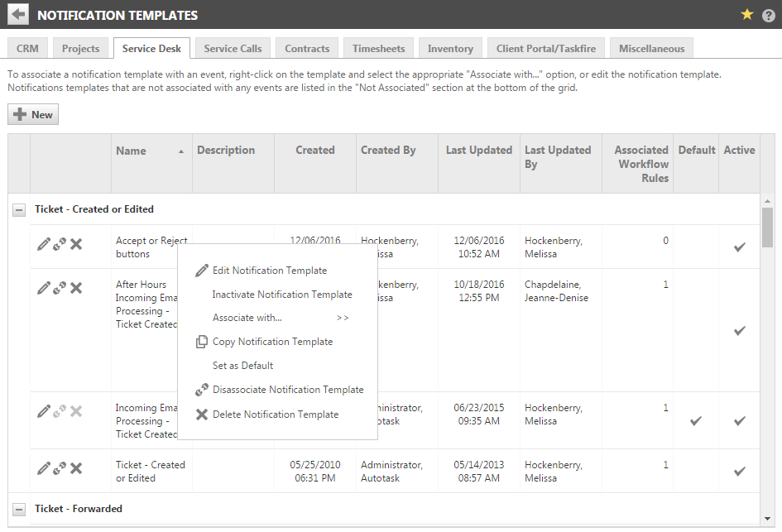
Task: Sort the grid by Name column header
Action: point(131,151)
